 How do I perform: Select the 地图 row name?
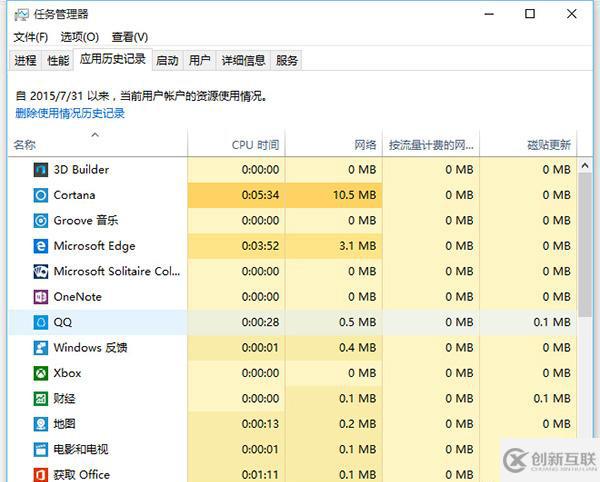tap(64, 424)
